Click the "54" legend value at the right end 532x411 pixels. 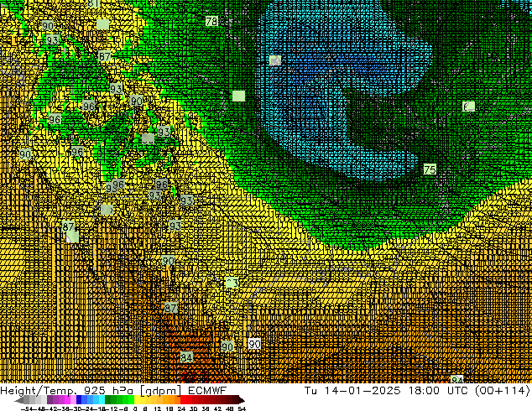coord(242,408)
